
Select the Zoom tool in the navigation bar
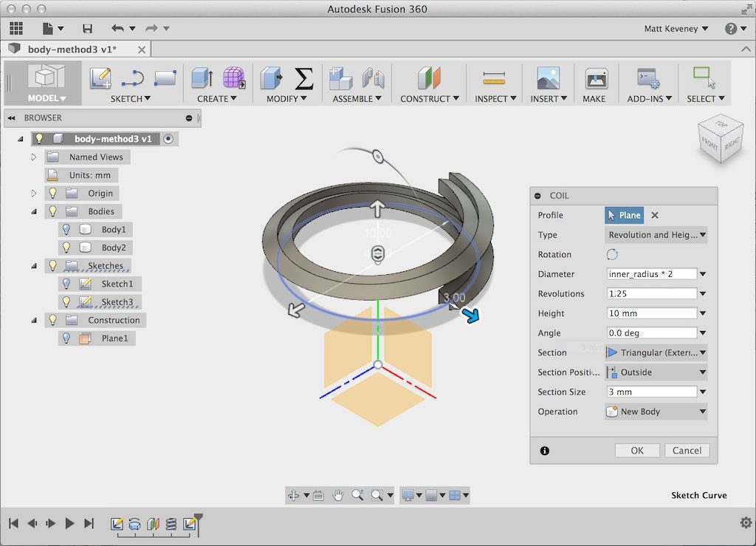tap(357, 495)
